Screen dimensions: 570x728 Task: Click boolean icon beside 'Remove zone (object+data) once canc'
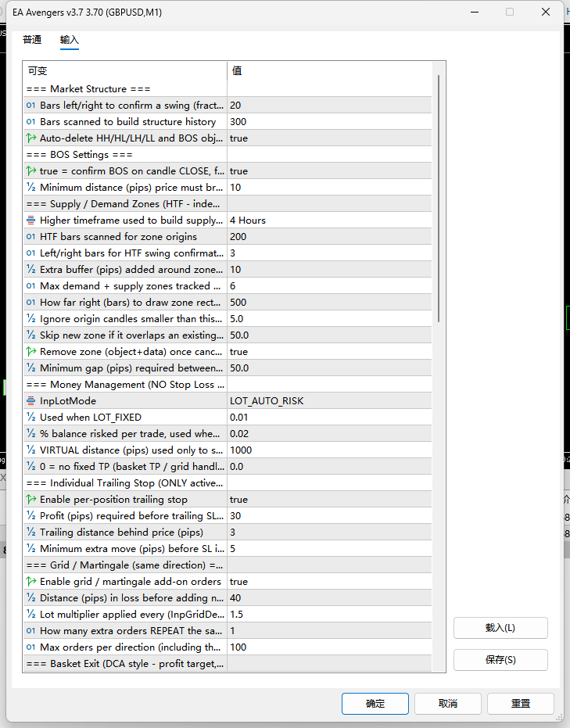click(x=30, y=352)
